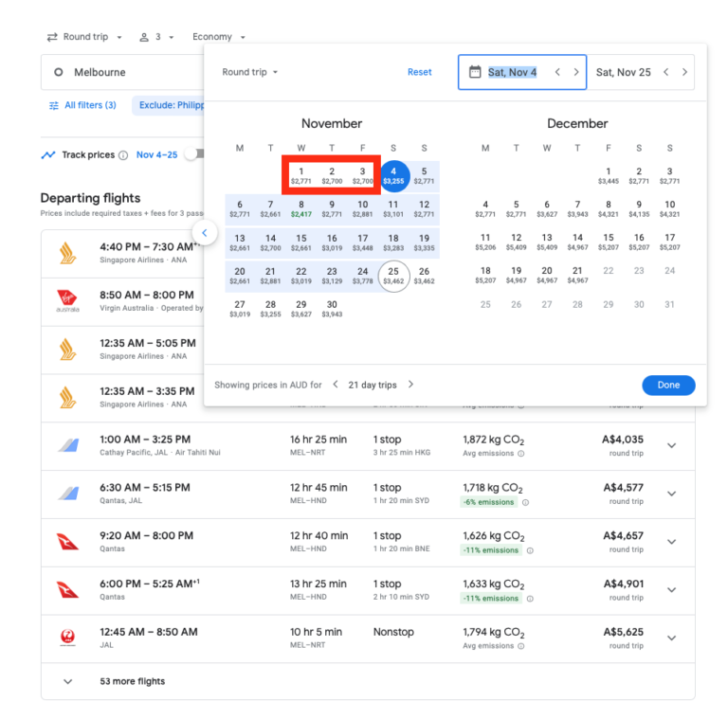728x719 pixels.
Task: Open Round trip dropdown in calendar popup
Action: tap(250, 72)
